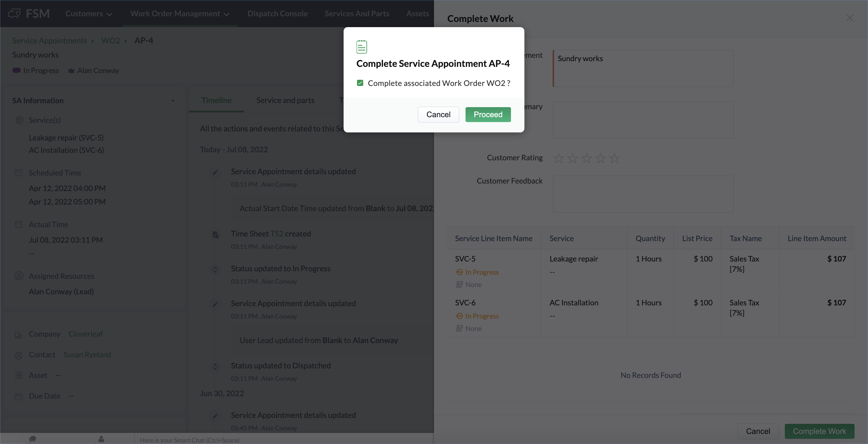
Task: Click the Smart Chat bubble icon
Action: (x=33, y=439)
